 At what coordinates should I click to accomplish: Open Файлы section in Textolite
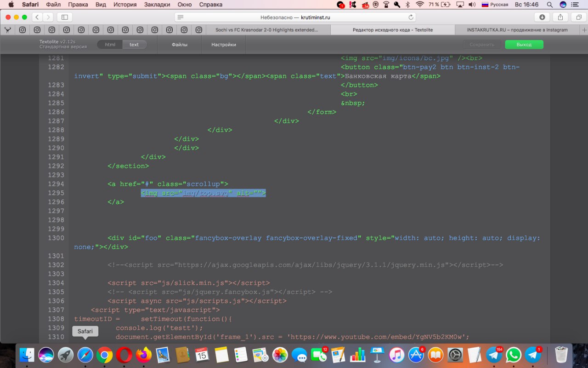[180, 45]
